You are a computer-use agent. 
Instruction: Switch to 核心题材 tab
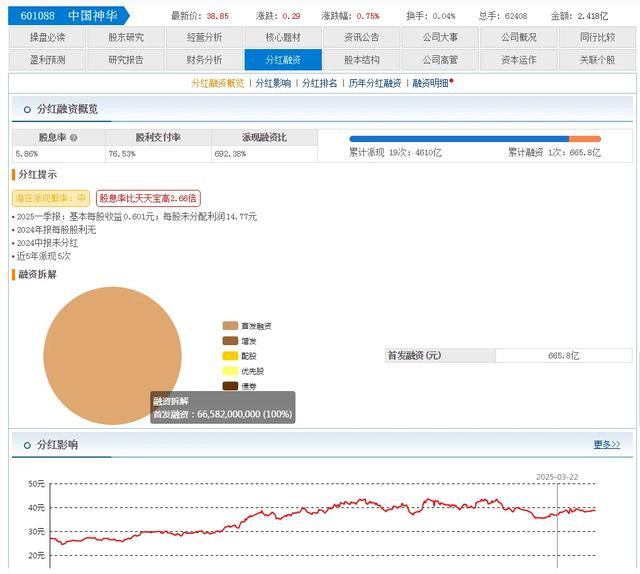(x=283, y=38)
